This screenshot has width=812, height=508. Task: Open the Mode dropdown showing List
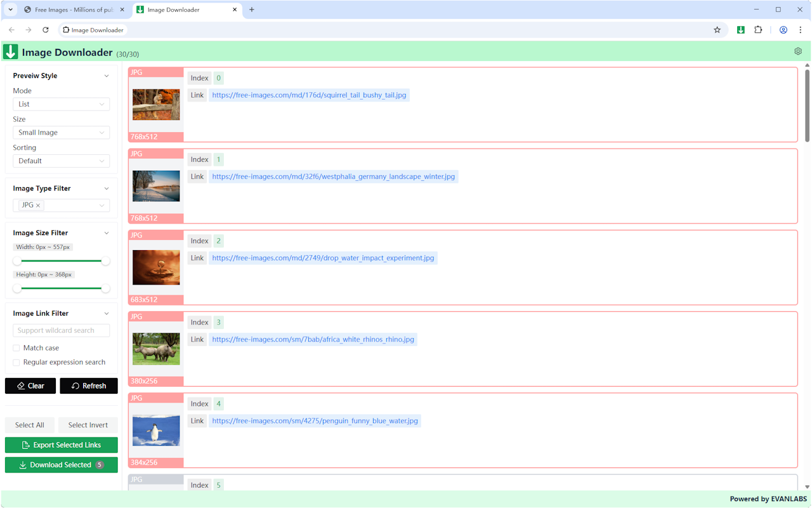pos(62,104)
